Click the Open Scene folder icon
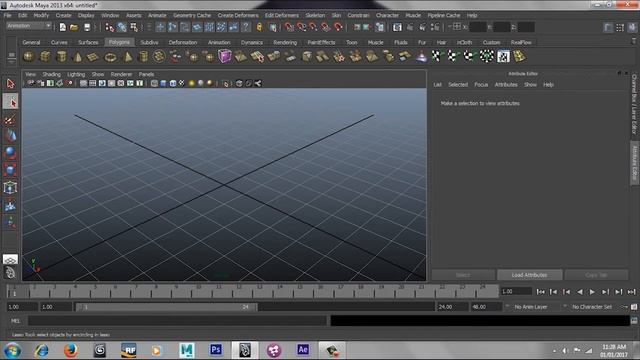Image resolution: width=640 pixels, height=360 pixels. (x=74, y=27)
